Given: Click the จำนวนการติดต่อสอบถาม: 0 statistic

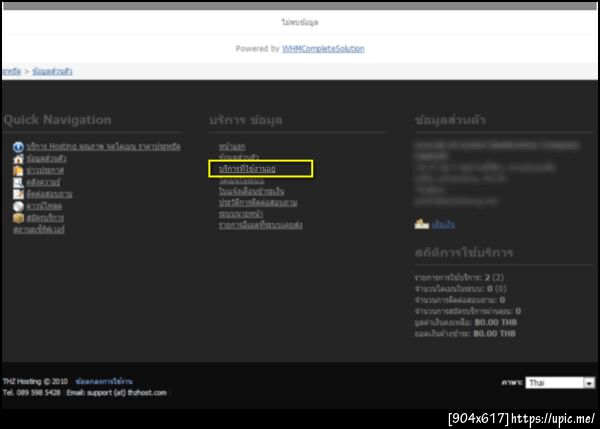Looking at the screenshot, I should [460, 300].
